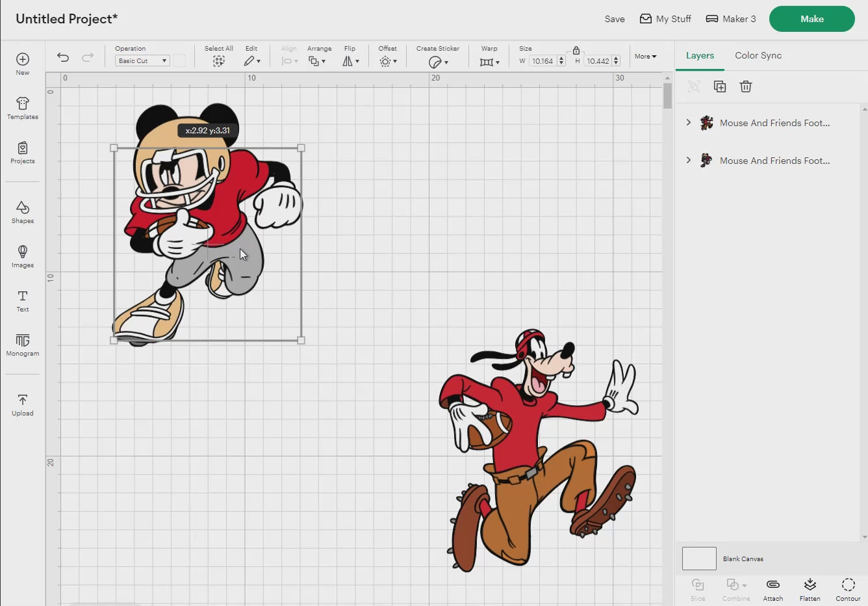The image size is (868, 606).
Task: Click the canvas vertical scrollbar
Action: 668,96
